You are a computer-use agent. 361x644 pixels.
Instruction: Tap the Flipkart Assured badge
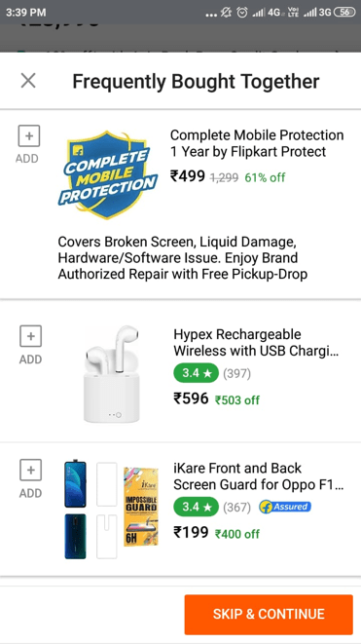click(285, 508)
